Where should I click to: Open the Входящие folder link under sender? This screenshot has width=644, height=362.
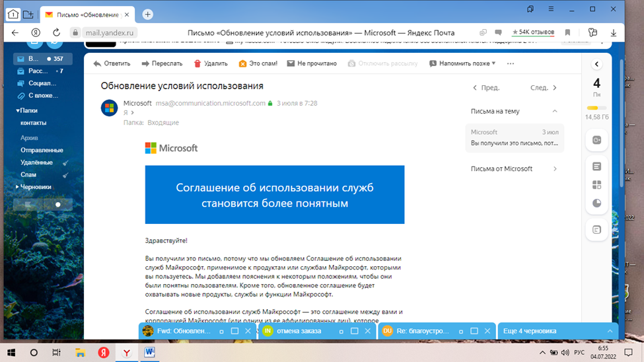coord(163,122)
